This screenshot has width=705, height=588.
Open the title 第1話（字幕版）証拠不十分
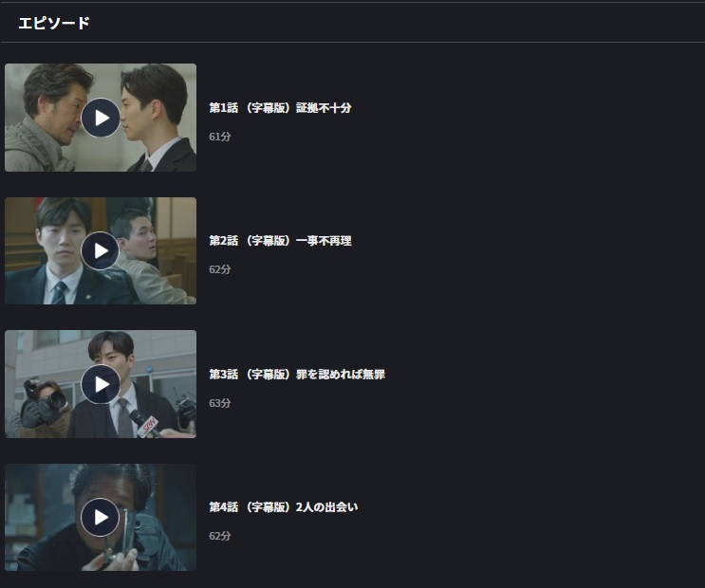point(280,108)
